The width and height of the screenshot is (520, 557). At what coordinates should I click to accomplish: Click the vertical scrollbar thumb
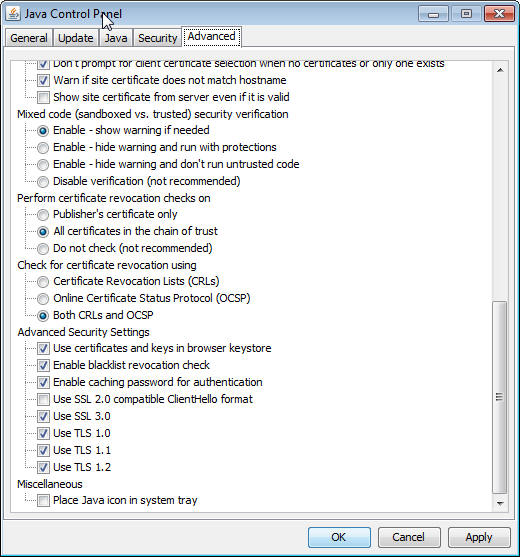coord(500,397)
